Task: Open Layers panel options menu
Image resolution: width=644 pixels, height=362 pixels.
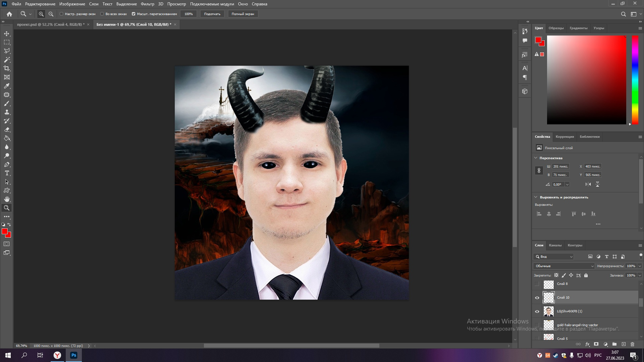Action: (x=640, y=245)
